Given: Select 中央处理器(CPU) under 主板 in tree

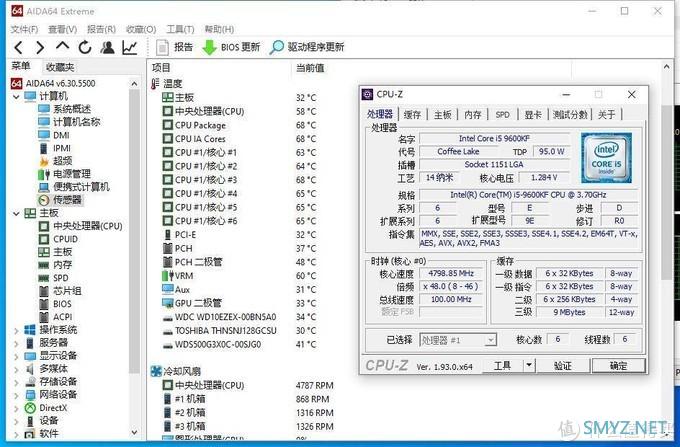Looking at the screenshot, I should coord(81,226).
